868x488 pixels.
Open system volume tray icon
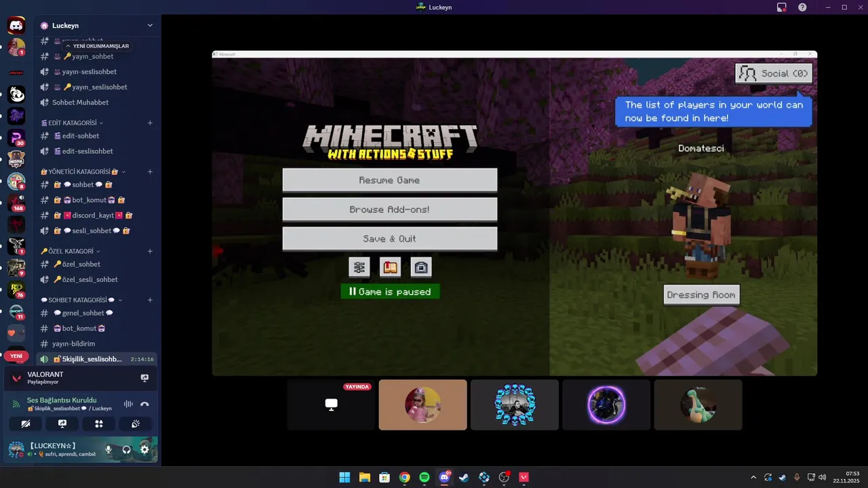click(x=822, y=477)
